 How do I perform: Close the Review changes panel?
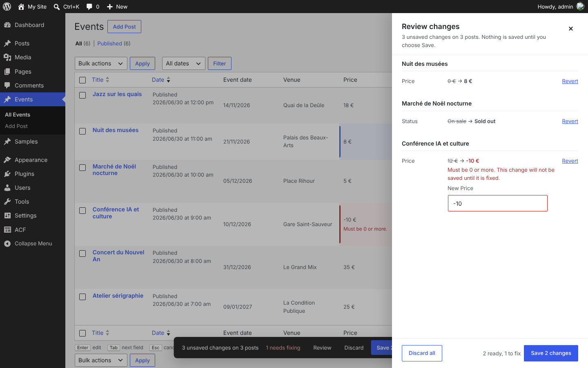point(571,29)
